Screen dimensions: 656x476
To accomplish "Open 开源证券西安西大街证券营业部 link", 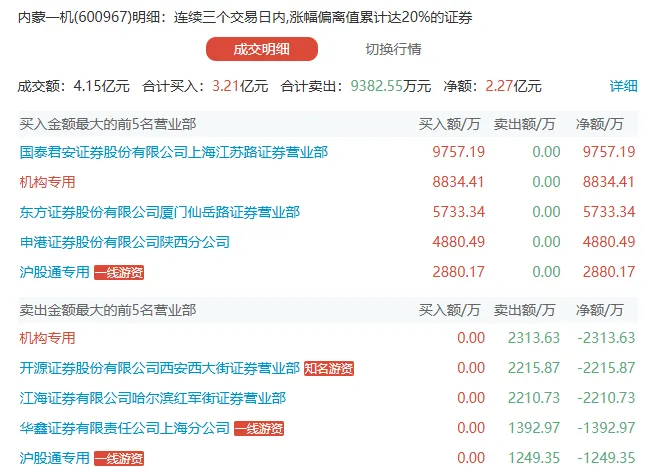I will (x=160, y=368).
